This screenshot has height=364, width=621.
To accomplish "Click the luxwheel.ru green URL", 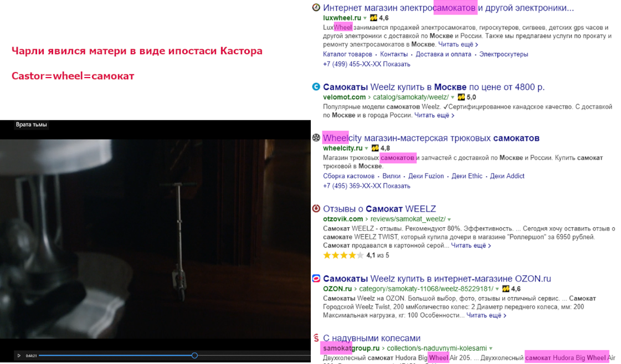I will click(x=342, y=18).
